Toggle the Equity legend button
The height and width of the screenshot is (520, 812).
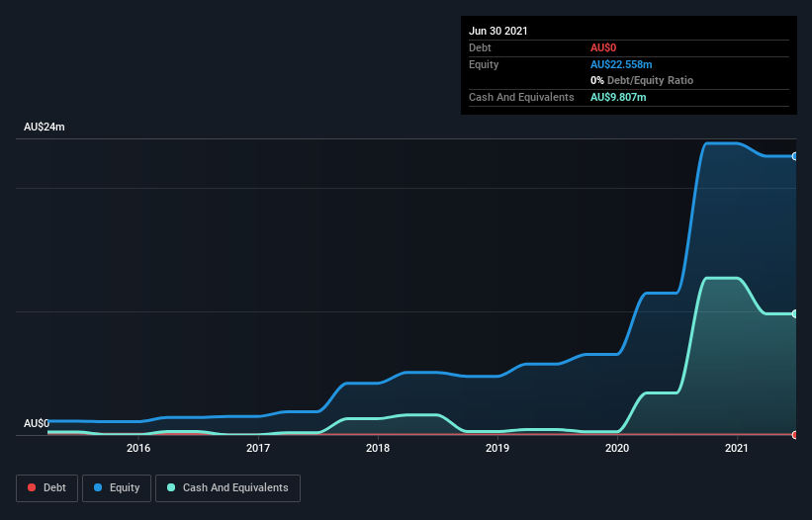tap(117, 488)
